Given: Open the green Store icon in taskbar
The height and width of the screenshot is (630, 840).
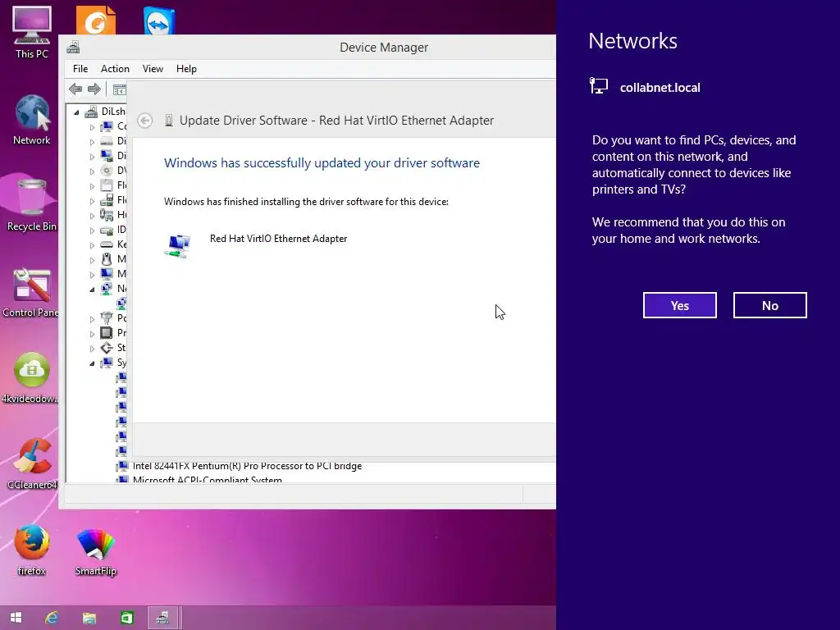Looking at the screenshot, I should tap(126, 618).
